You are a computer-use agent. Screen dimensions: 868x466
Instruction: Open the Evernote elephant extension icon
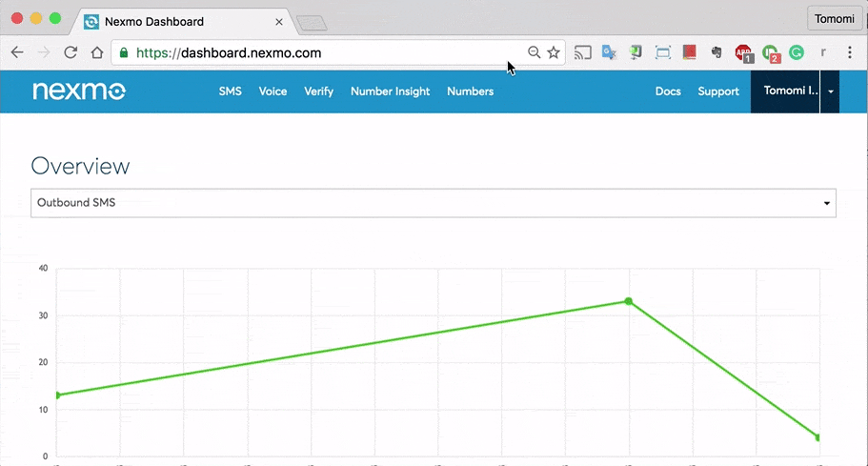(x=717, y=52)
